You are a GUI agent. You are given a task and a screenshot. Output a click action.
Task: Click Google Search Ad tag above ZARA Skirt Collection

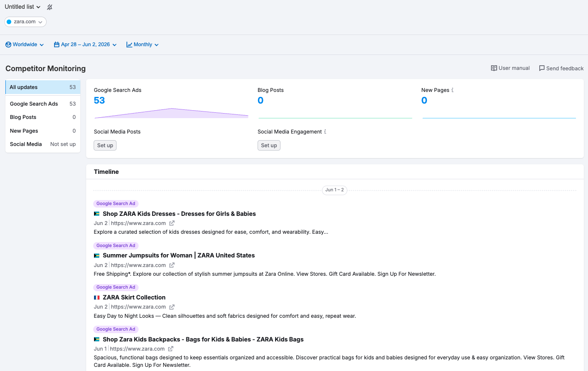(116, 287)
